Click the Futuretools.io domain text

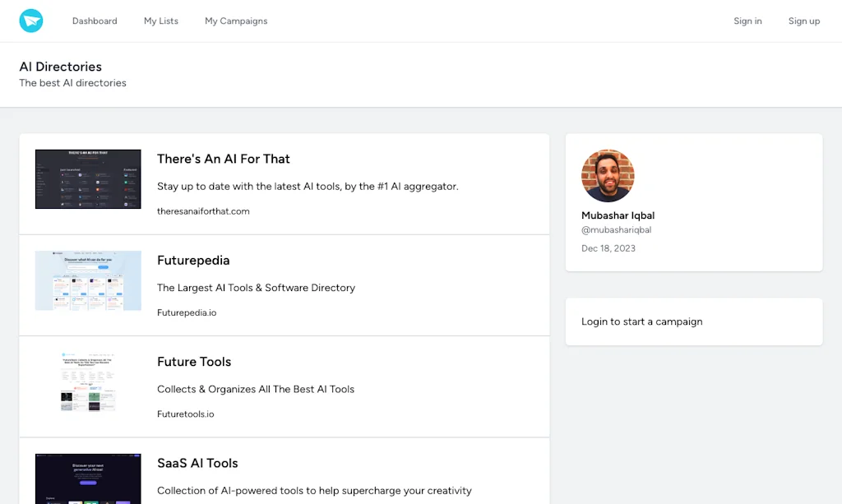coord(185,414)
